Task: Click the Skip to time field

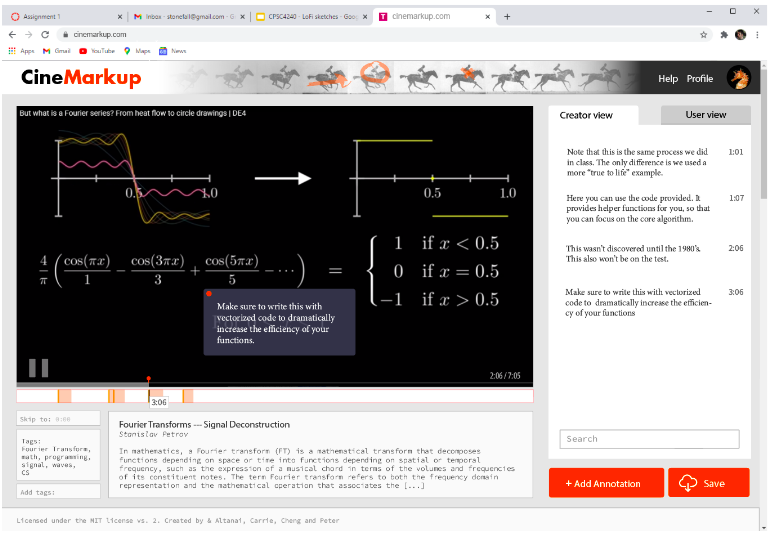Action: 58,419
